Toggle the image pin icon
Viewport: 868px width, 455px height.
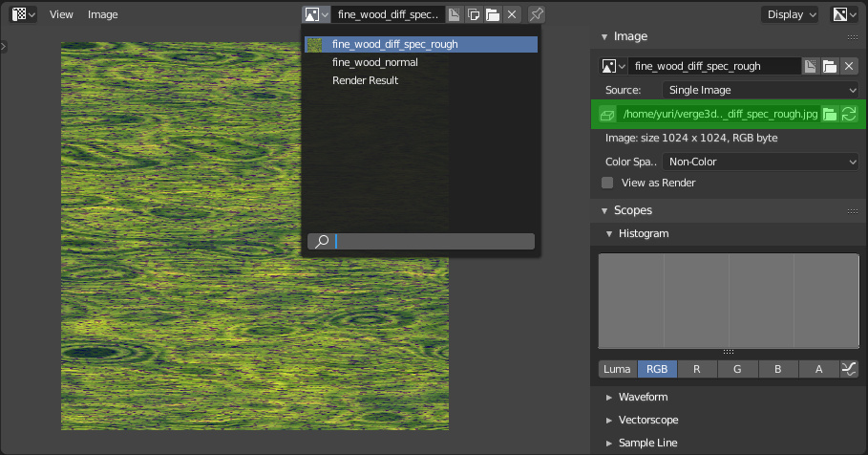537,14
